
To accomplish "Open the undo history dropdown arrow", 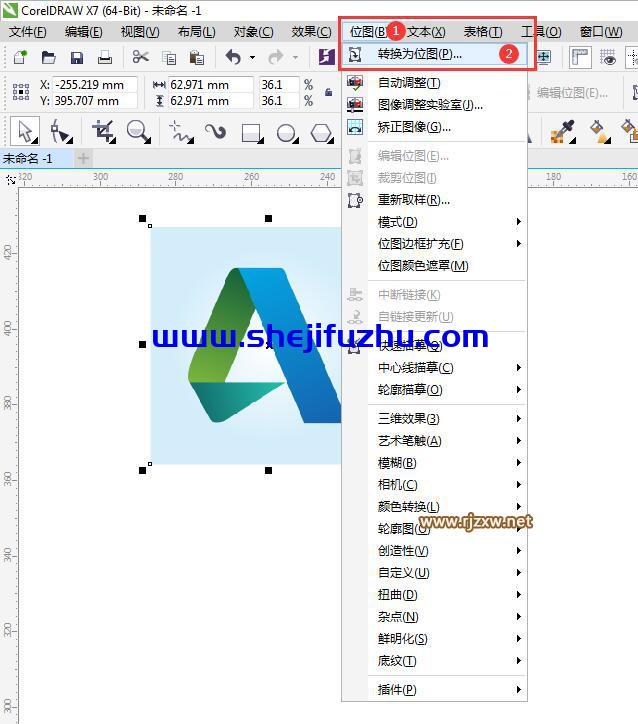I will [253, 58].
